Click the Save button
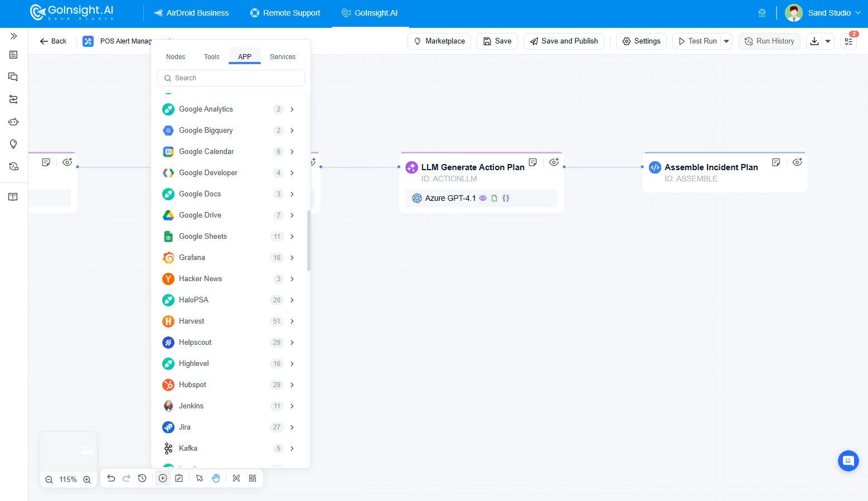The image size is (868, 501). (x=497, y=41)
